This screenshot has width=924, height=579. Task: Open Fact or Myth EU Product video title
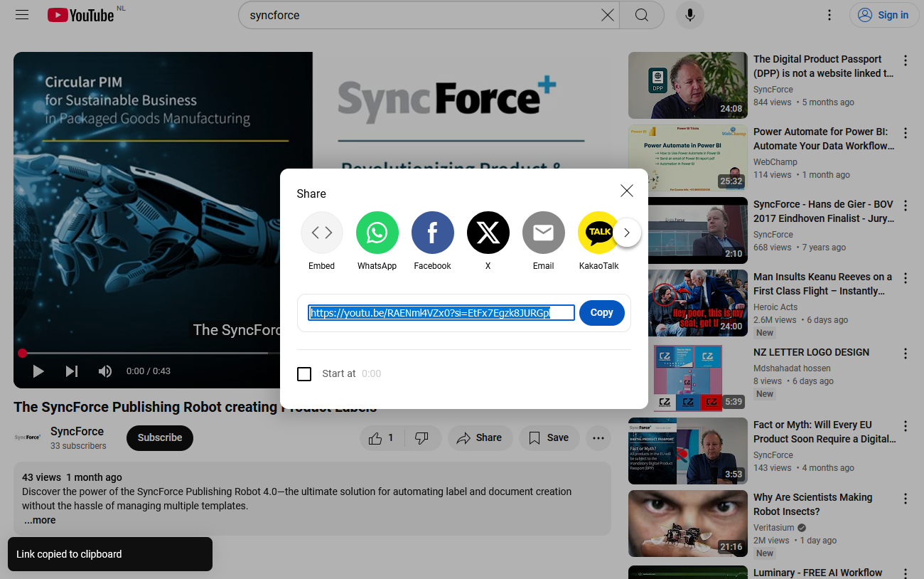click(824, 432)
